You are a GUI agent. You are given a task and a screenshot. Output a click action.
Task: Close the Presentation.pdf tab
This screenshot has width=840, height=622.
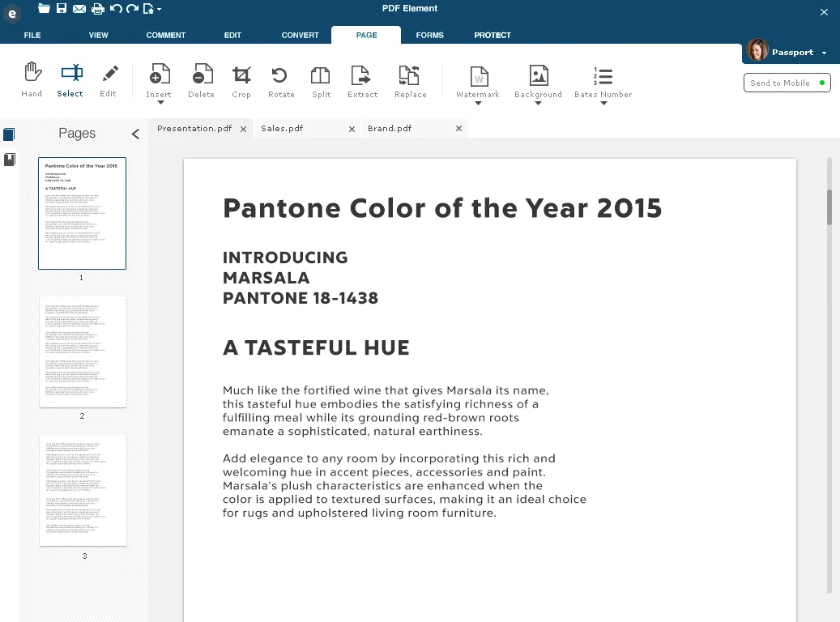[x=243, y=129]
